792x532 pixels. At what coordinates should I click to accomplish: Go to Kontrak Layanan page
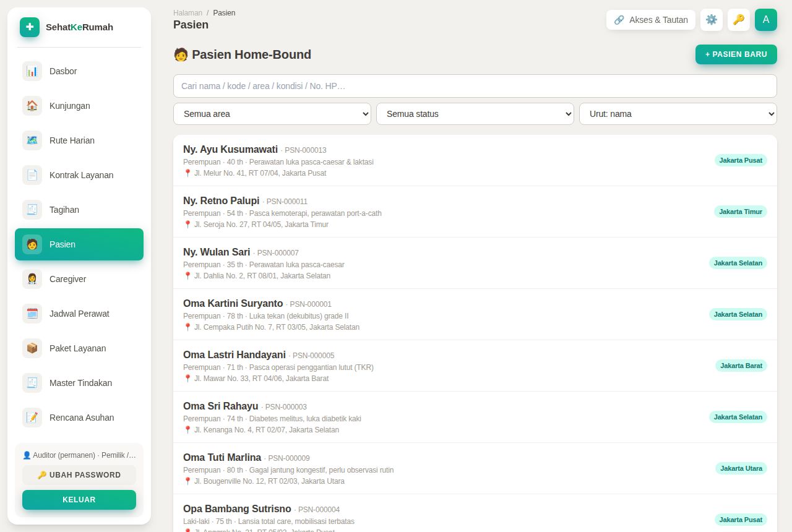click(x=79, y=175)
